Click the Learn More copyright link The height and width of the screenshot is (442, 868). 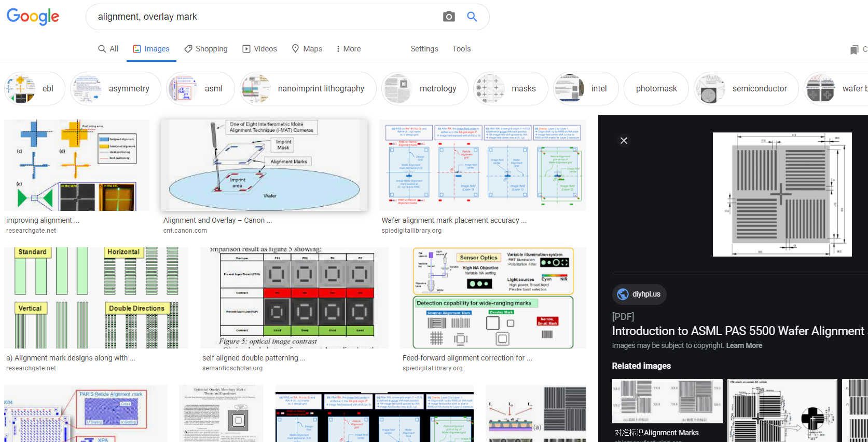tap(744, 345)
